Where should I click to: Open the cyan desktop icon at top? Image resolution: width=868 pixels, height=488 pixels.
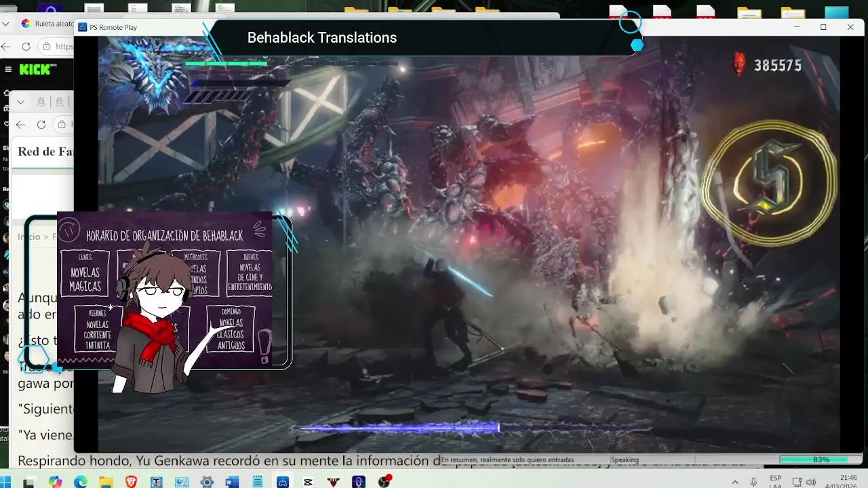[x=836, y=12]
